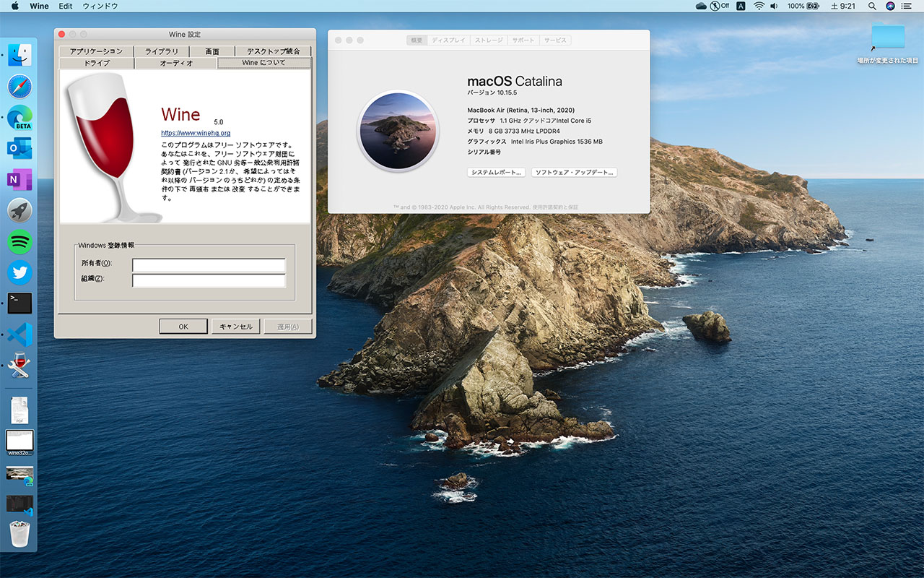Open Launchpad rocket icon in dock
The height and width of the screenshot is (578, 924).
pyautogui.click(x=19, y=210)
